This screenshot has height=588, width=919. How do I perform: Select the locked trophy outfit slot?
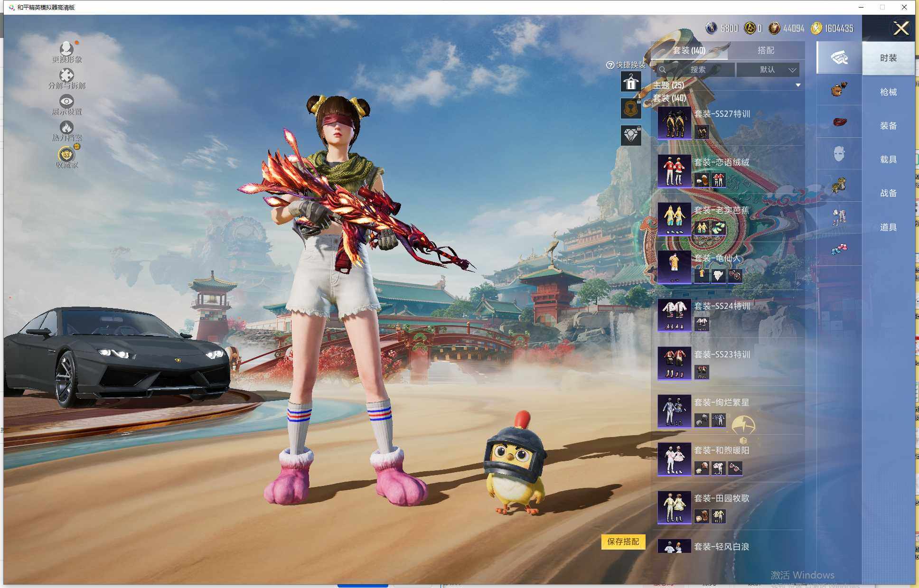click(x=631, y=109)
